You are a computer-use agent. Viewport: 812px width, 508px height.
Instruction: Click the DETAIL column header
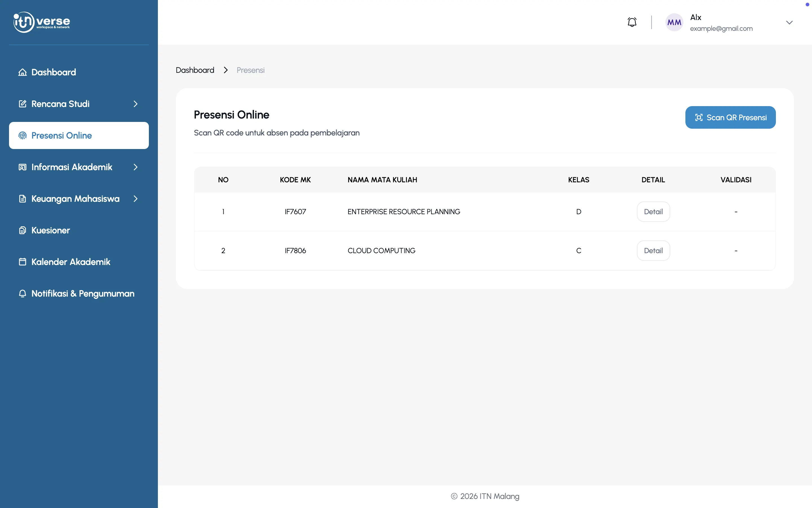click(653, 180)
